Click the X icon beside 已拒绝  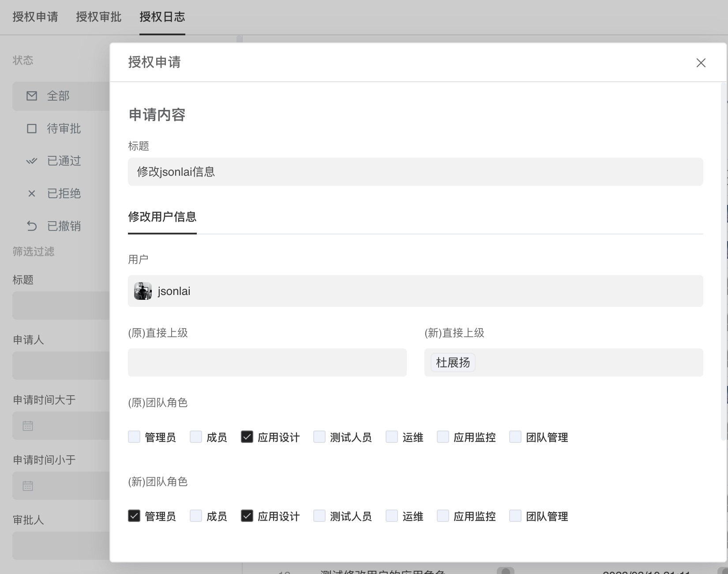[x=32, y=193]
